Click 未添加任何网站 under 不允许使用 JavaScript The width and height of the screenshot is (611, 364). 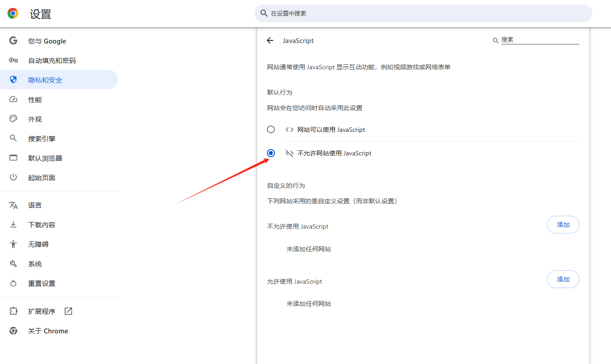pyautogui.click(x=309, y=249)
